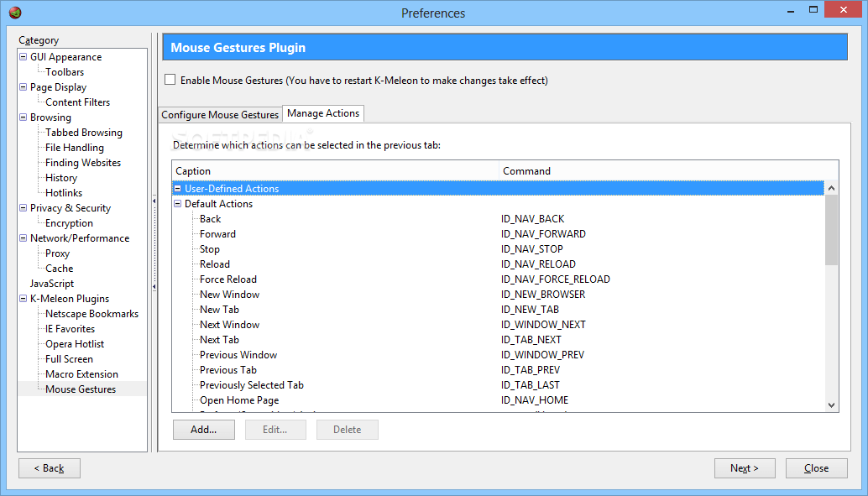Click the Next > button
The height and width of the screenshot is (496, 868).
click(745, 468)
